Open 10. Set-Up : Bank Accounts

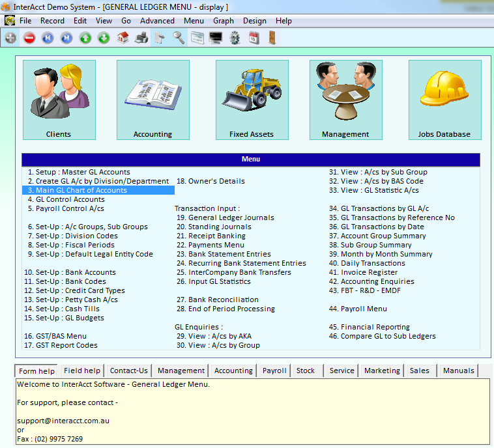click(70, 272)
